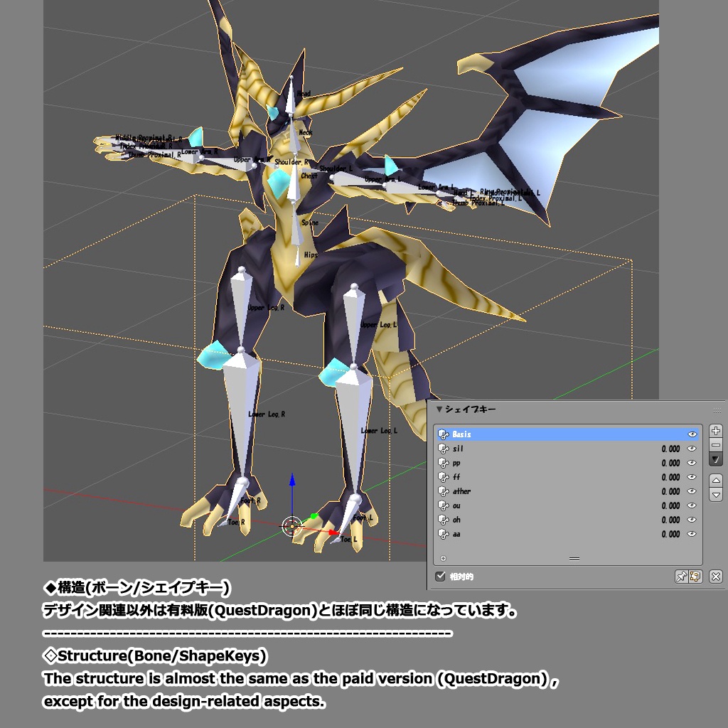Uncheck the 相対的 (relative) checkbox
This screenshot has width=728, height=728.
point(440,576)
